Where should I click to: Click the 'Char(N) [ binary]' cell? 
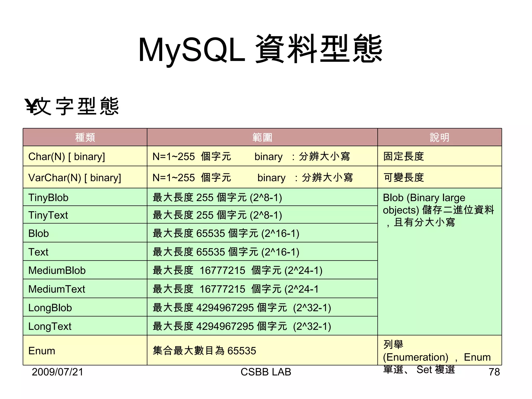coord(85,156)
